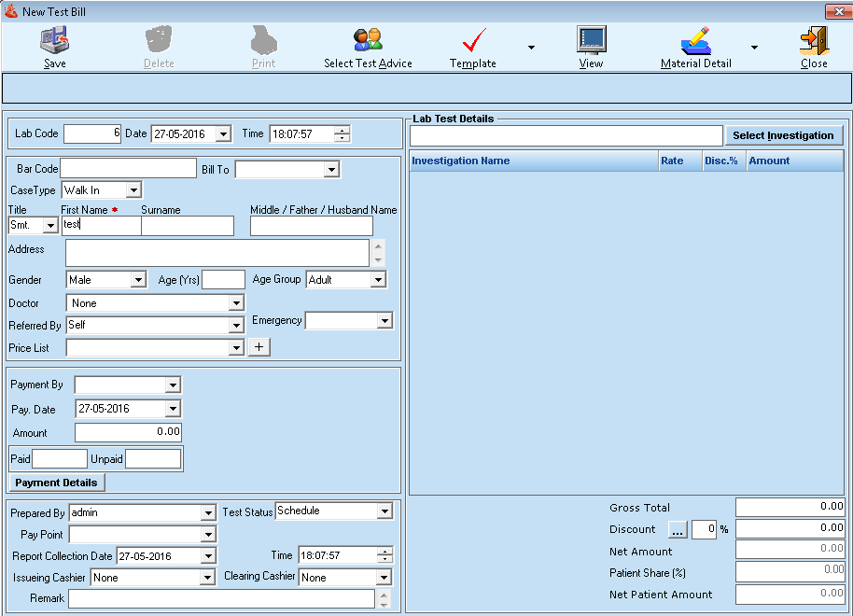Click the Surname input field
Image resolution: width=853 pixels, height=616 pixels.
coord(188,225)
